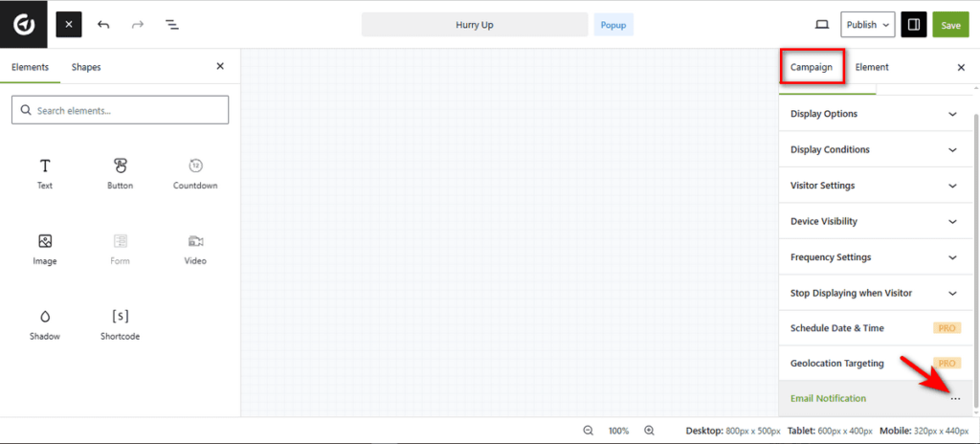The width and height of the screenshot is (980, 444).
Task: Click the Search elements field
Action: [x=120, y=110]
